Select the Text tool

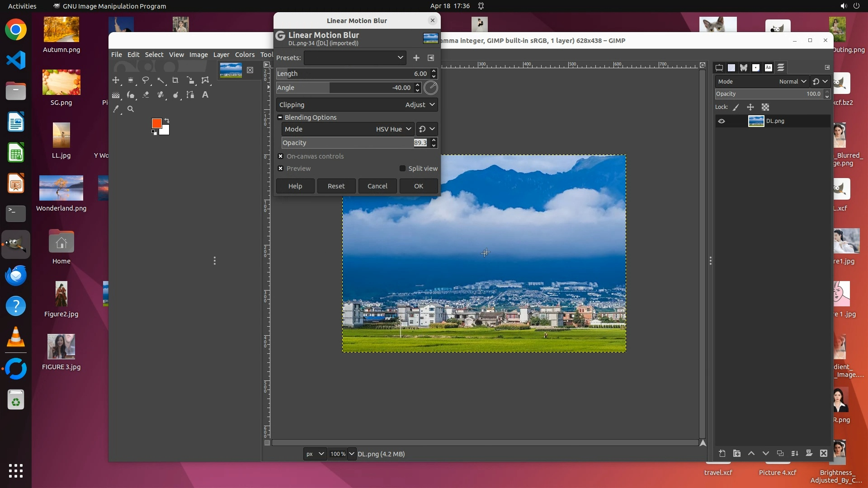click(205, 95)
